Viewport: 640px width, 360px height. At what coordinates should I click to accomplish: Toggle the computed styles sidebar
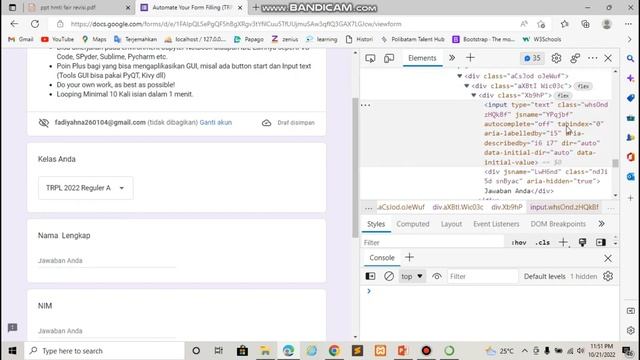pos(601,242)
